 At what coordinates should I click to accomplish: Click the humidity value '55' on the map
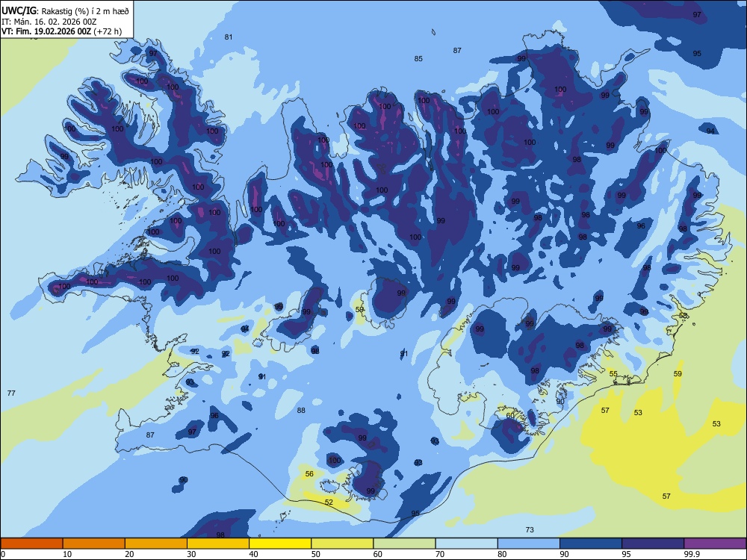[613, 374]
